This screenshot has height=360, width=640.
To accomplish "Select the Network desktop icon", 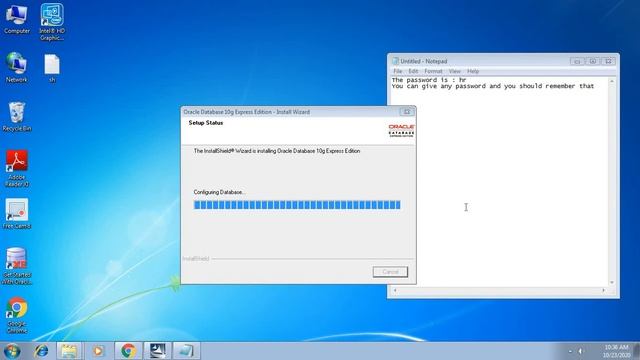I will [17, 68].
